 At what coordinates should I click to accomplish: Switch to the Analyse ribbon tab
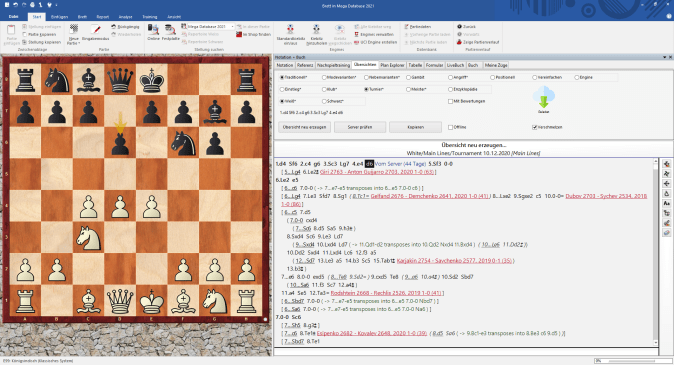[126, 17]
